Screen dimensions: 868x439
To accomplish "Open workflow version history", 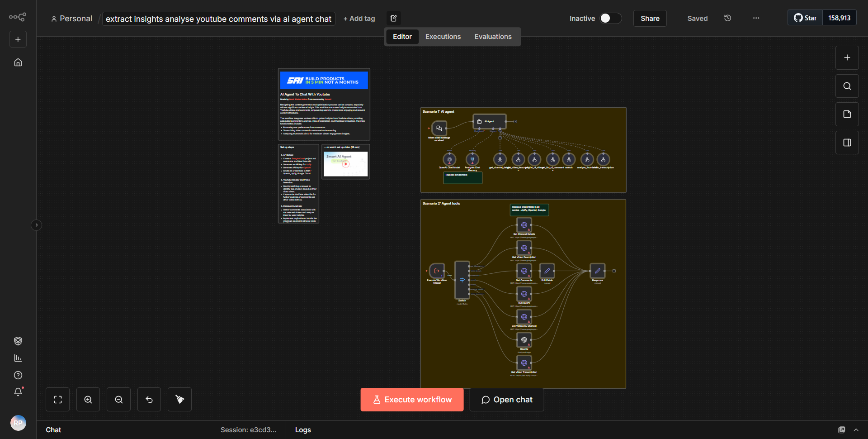I will (x=727, y=18).
